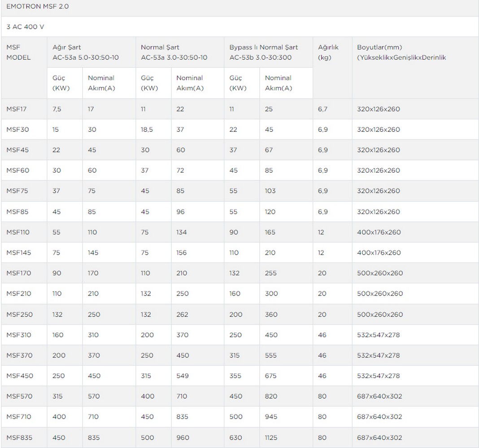Click the MSF17 model name
This screenshot has width=479, height=448.
(x=17, y=109)
